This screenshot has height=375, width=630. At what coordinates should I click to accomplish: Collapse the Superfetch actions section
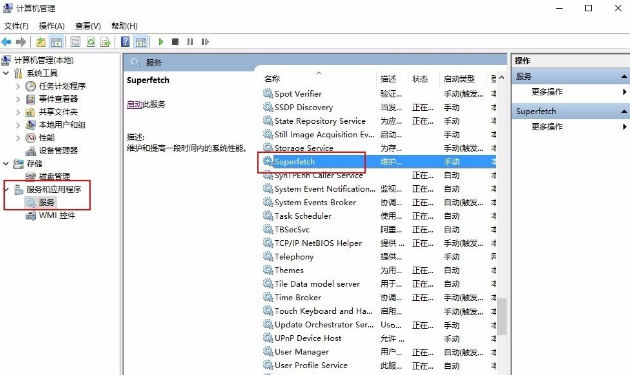[x=624, y=111]
